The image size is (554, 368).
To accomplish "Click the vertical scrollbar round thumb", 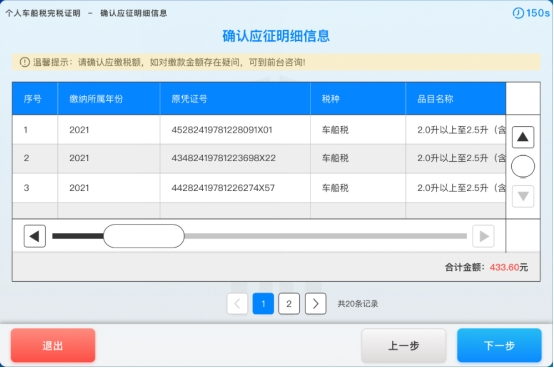I will tap(523, 166).
